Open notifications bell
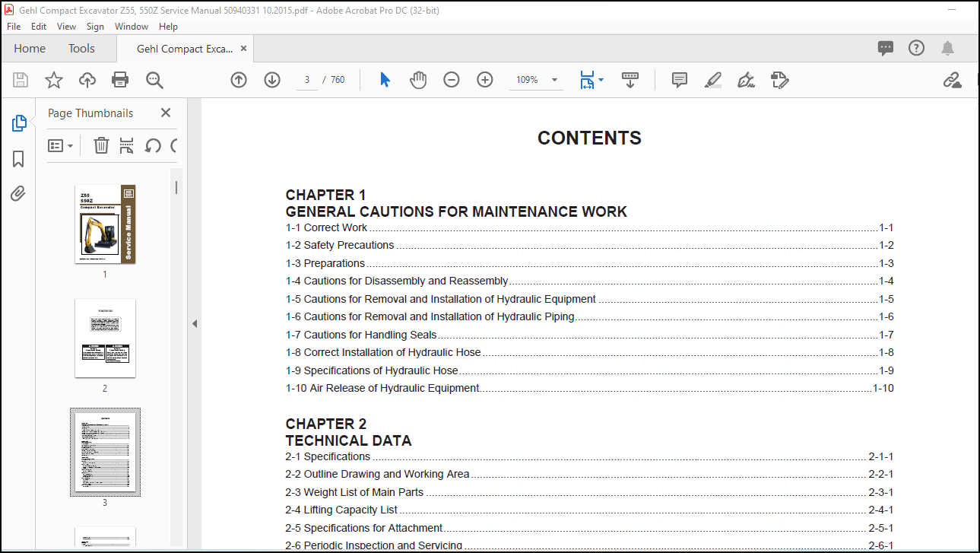The height and width of the screenshot is (553, 980). pos(947,49)
